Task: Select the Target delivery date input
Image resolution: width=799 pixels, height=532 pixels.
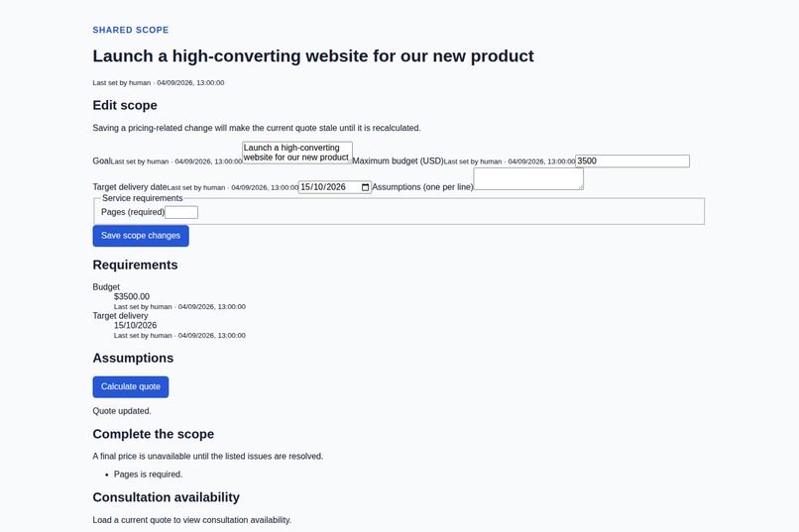Action: 335,187
